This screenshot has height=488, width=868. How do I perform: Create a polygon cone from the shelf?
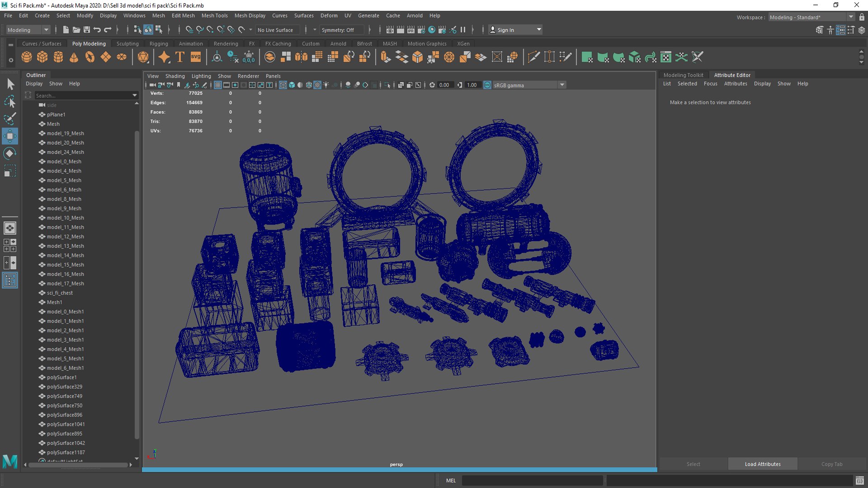coord(74,57)
